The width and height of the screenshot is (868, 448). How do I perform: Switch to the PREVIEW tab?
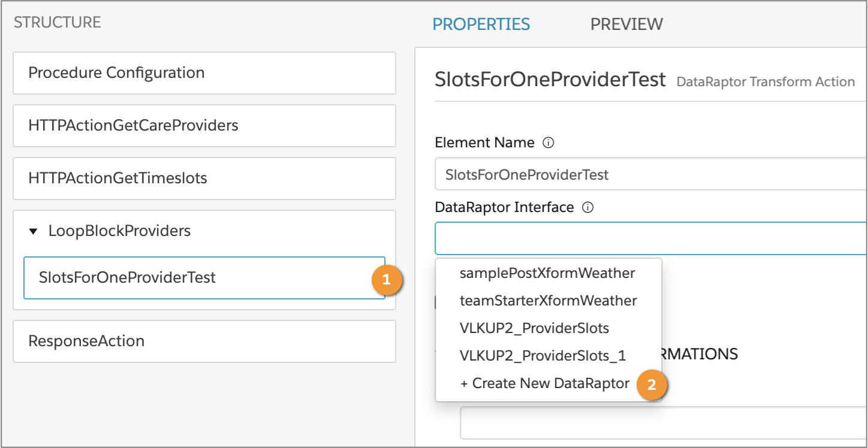tap(626, 24)
